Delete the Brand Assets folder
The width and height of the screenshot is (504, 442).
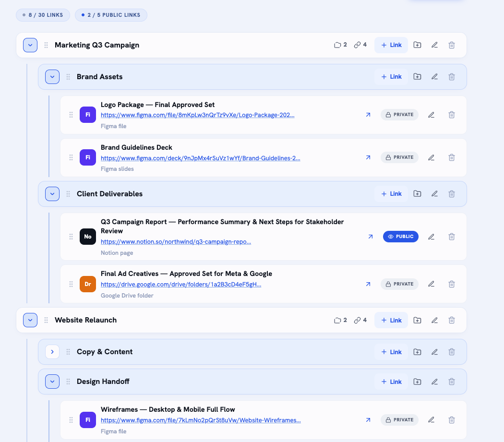452,77
